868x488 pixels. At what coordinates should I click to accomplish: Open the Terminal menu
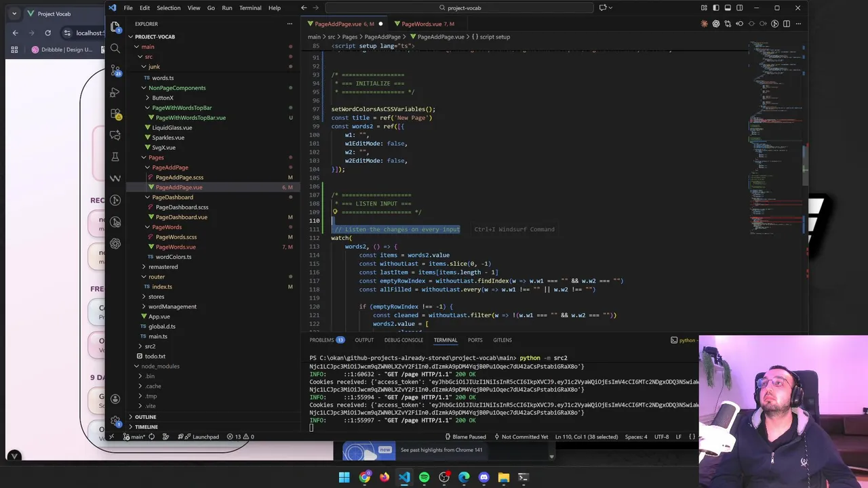(x=250, y=8)
